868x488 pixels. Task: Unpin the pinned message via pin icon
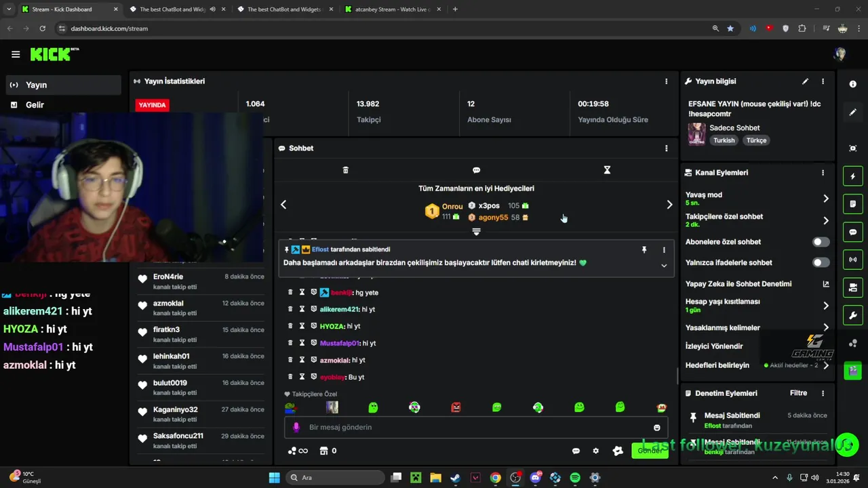pos(644,249)
